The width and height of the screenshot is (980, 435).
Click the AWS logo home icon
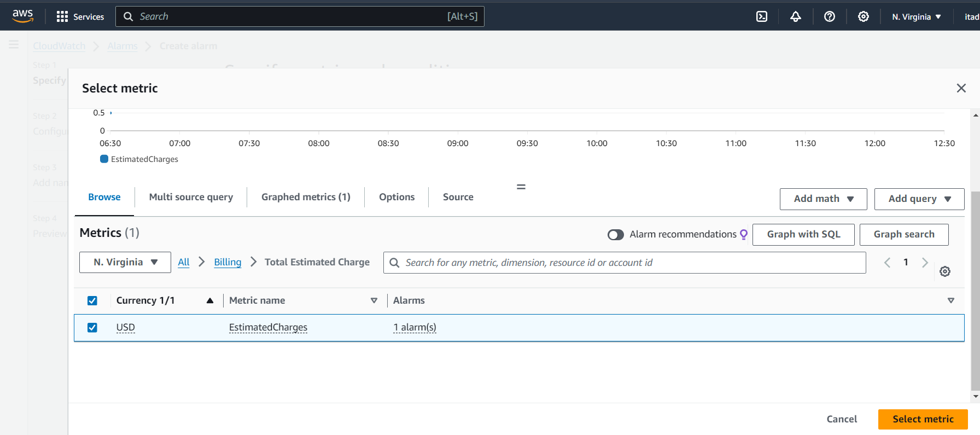pos(22,16)
